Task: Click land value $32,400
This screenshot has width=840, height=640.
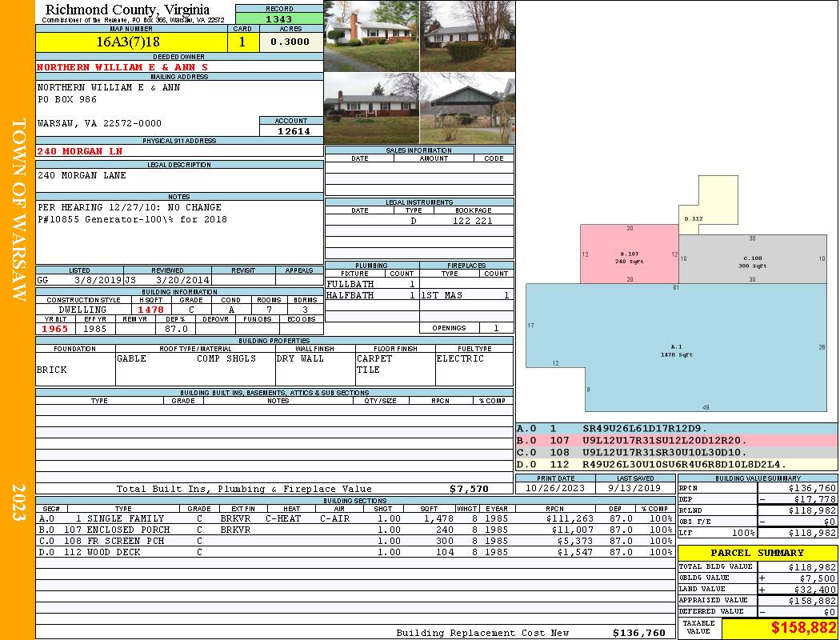Action: pos(814,589)
